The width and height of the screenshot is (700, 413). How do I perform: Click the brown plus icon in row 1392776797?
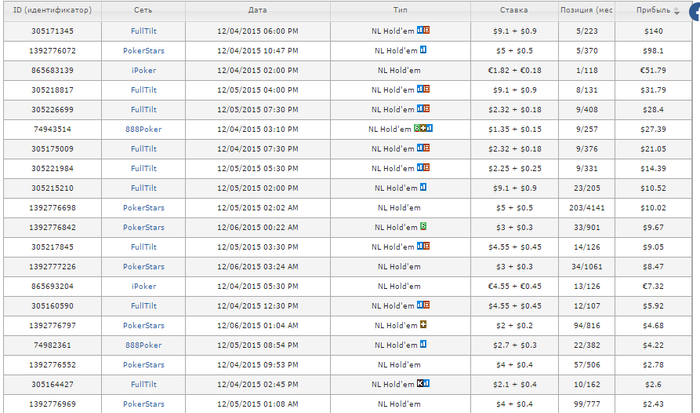(423, 324)
